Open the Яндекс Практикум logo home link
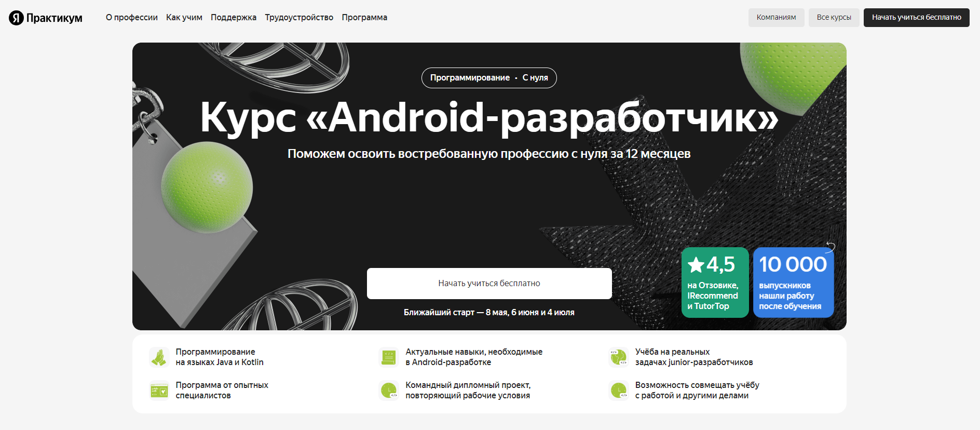Viewport: 980px width, 430px height. 46,18
